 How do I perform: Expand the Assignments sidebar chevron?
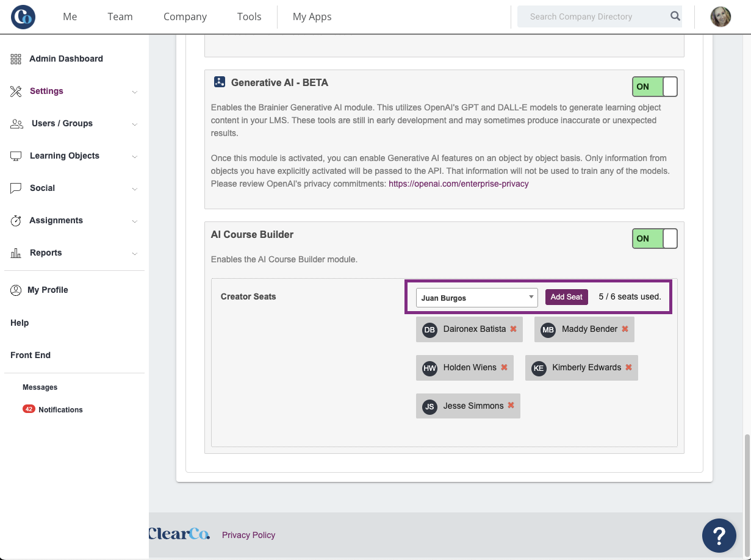click(x=135, y=221)
